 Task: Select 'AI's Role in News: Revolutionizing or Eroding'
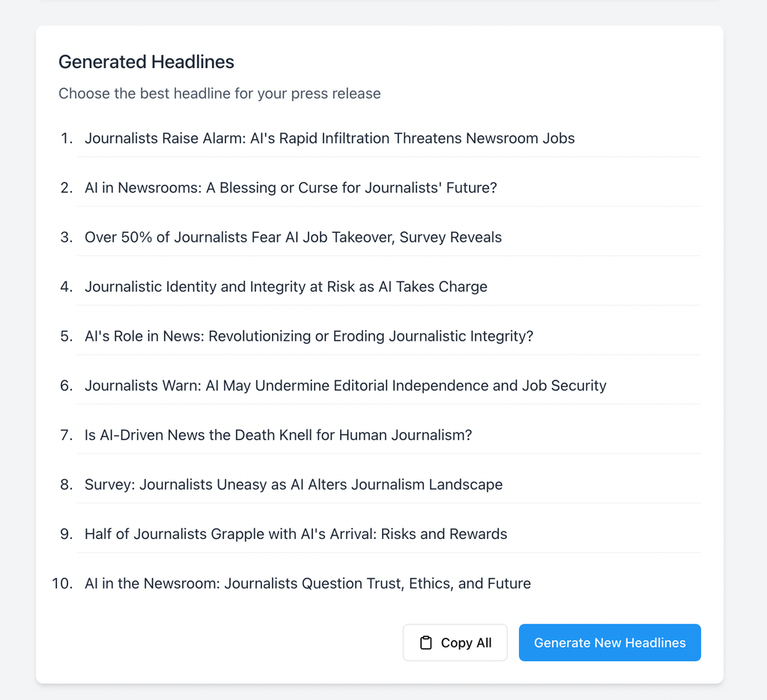pos(309,336)
